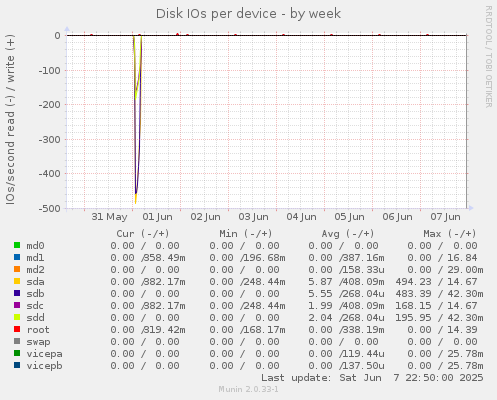Click the root max value 0.00 / 14.39
Image resolution: width=497 pixels, height=400 pixels.
point(442,330)
